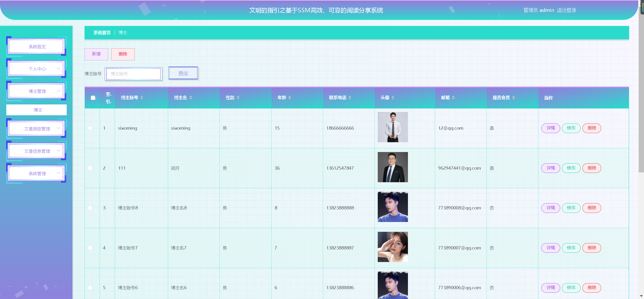Click 胡月's avatar thumbnail
Image resolution: width=644 pixels, height=299 pixels.
click(393, 167)
